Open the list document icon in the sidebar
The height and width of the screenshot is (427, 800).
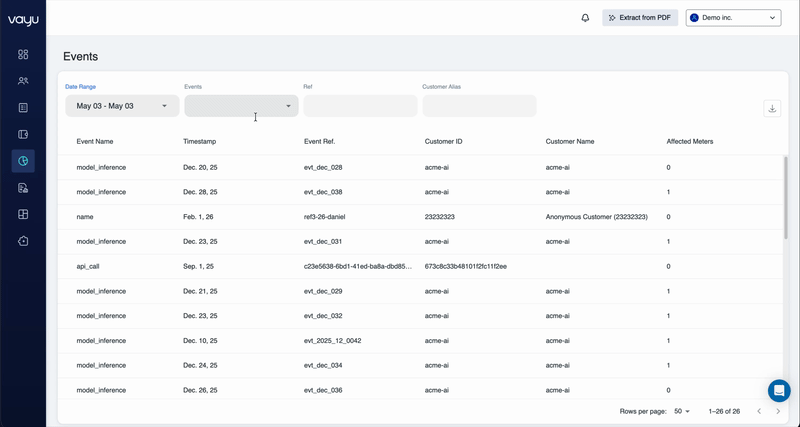[23, 108]
